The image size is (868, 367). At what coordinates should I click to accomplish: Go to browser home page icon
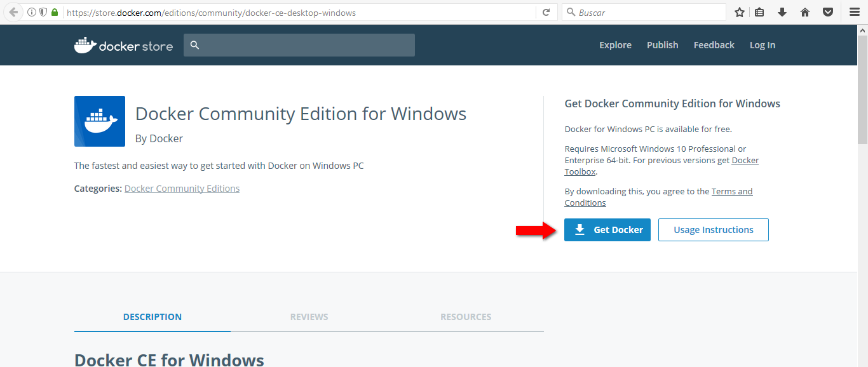pyautogui.click(x=805, y=12)
